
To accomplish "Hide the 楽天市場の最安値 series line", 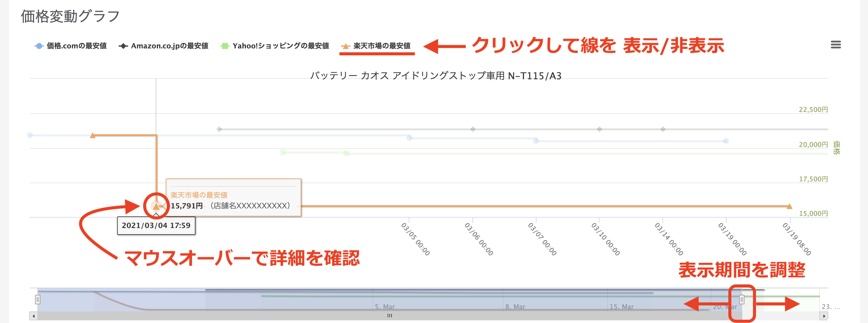I will 381,46.
